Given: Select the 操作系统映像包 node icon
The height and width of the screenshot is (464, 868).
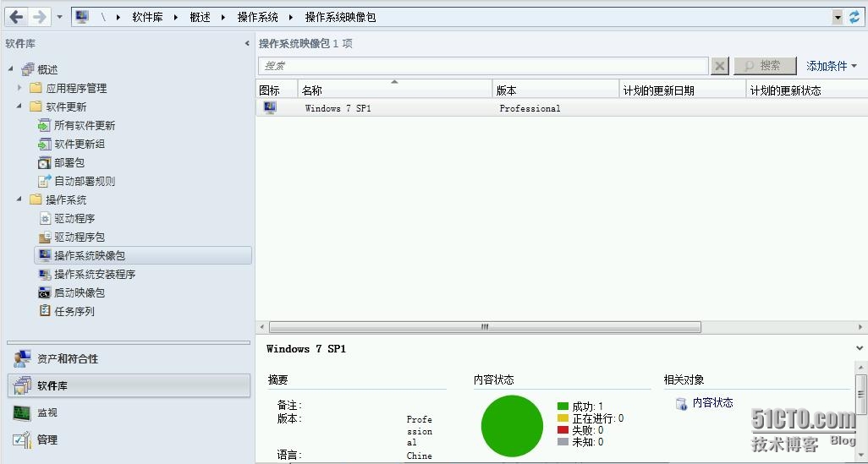Looking at the screenshot, I should (x=45, y=255).
